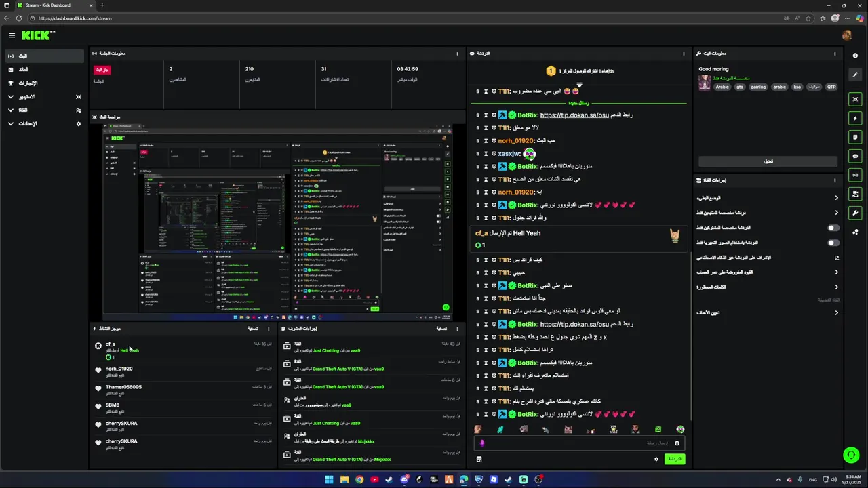Open the shop icon below the chat input

(479, 459)
